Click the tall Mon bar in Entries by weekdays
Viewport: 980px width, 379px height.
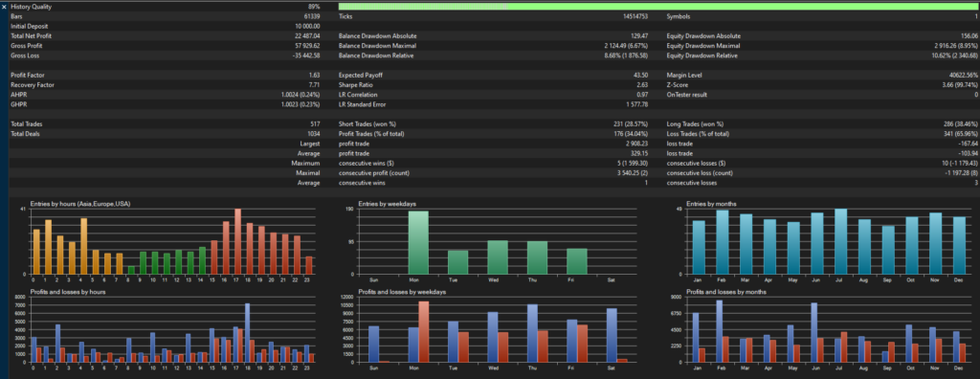coord(419,243)
